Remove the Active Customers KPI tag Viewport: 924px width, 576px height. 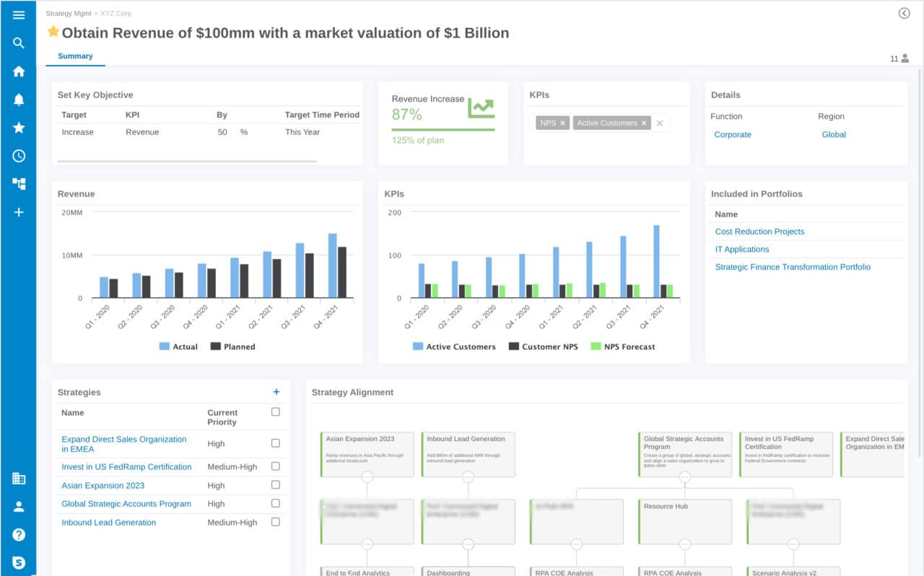643,123
